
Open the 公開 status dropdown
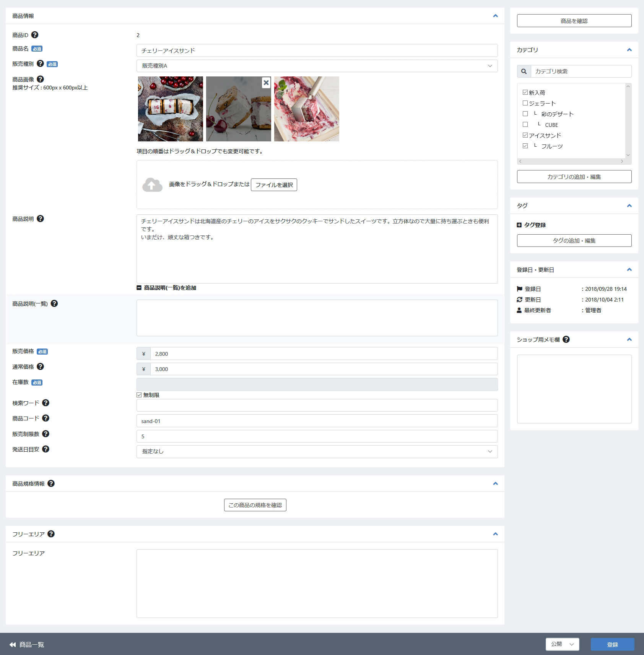562,644
